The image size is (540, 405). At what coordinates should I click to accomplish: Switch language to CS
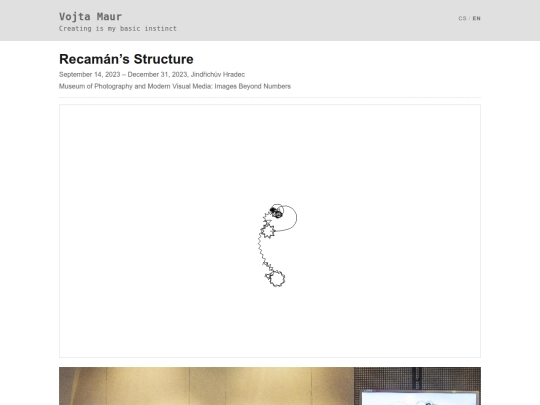tap(462, 19)
